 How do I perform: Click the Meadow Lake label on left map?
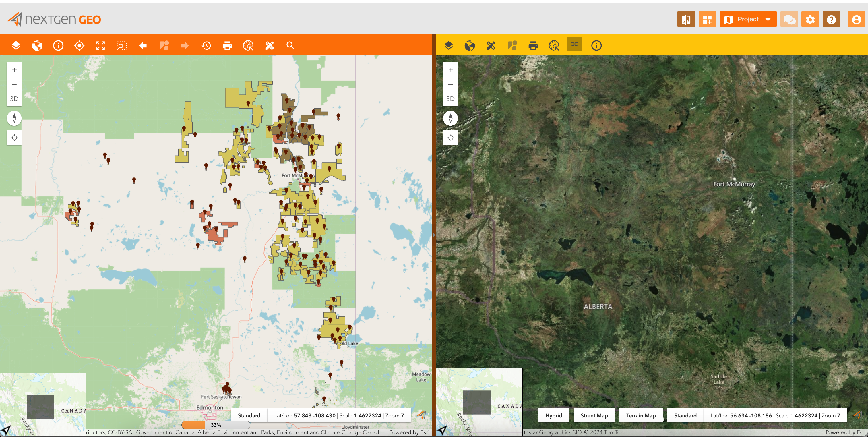[x=421, y=377]
